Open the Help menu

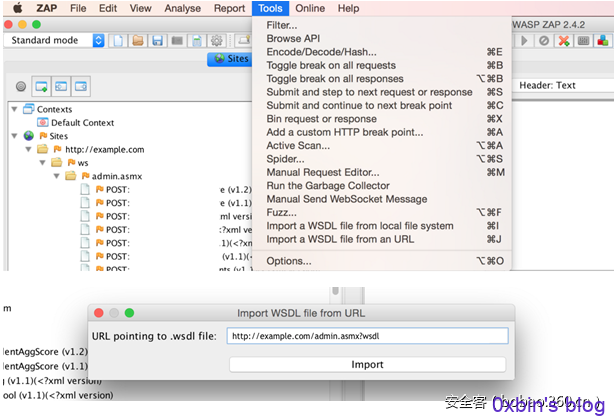click(x=348, y=8)
